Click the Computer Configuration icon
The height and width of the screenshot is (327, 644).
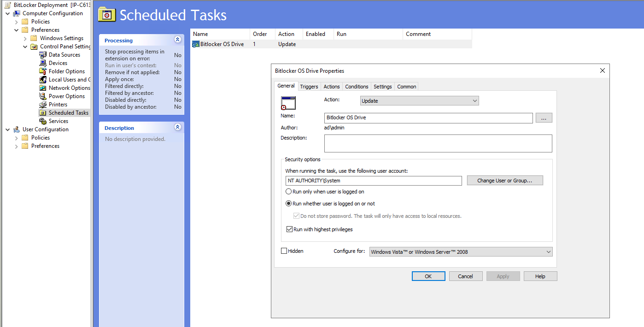(x=17, y=13)
